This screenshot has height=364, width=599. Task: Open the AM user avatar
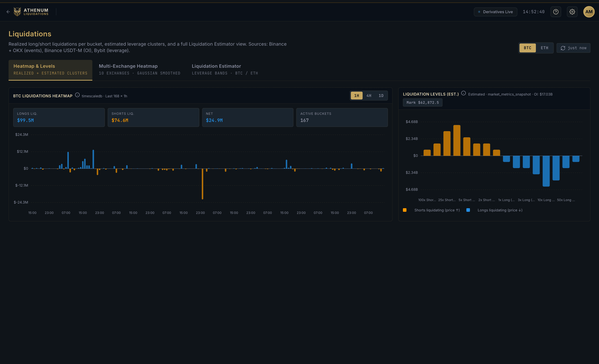point(589,12)
